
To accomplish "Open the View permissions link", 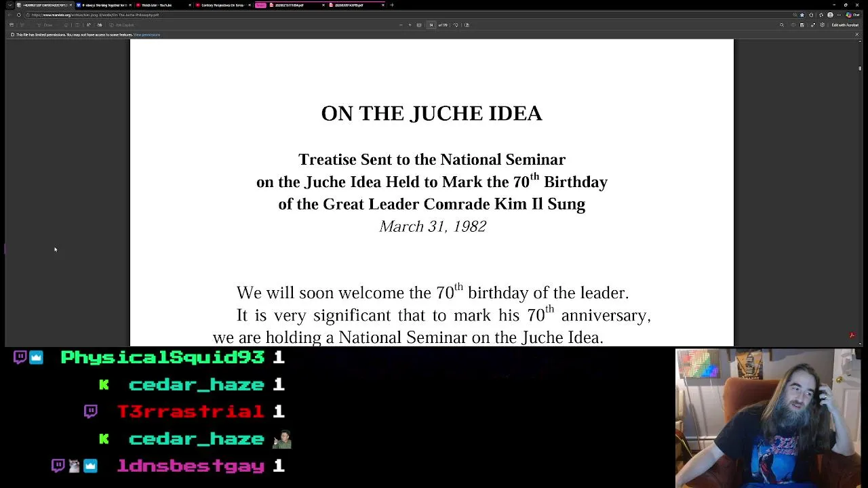I will [x=146, y=35].
